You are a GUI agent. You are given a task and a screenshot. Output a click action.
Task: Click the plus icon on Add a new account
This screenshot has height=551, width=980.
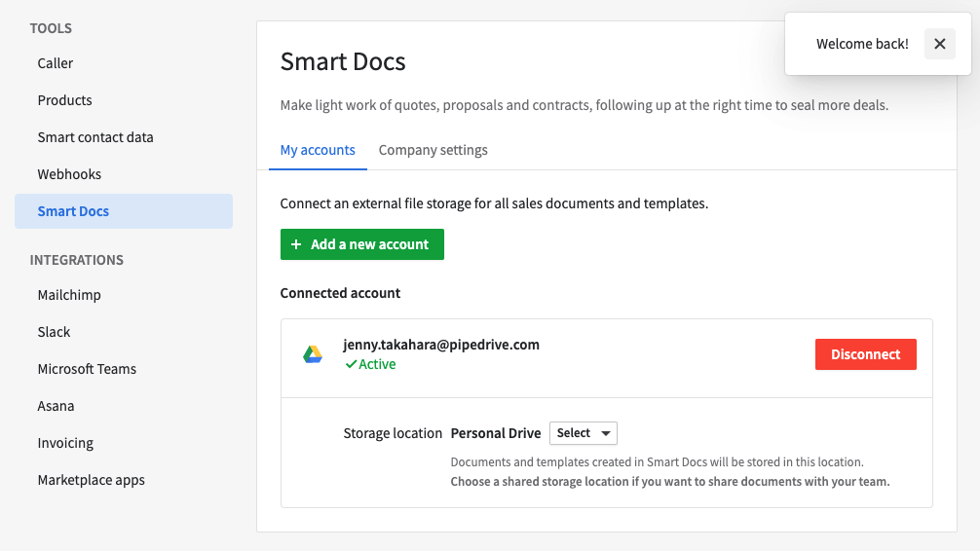pyautogui.click(x=296, y=244)
